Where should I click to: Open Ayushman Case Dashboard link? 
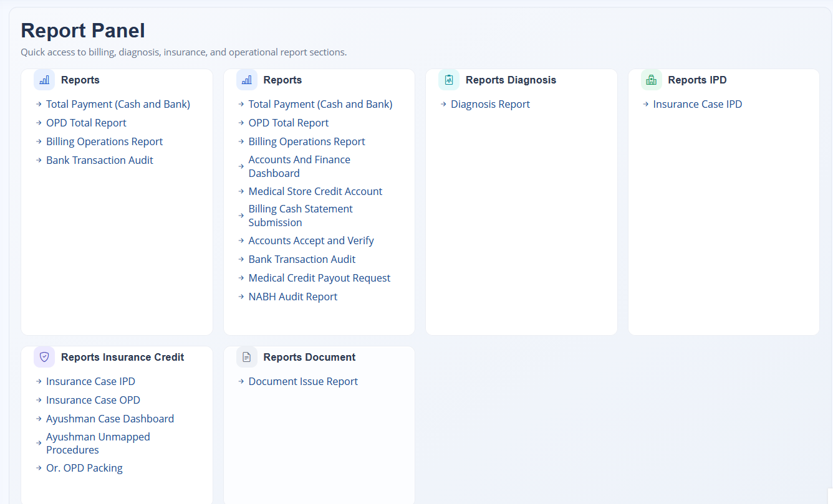pos(110,419)
